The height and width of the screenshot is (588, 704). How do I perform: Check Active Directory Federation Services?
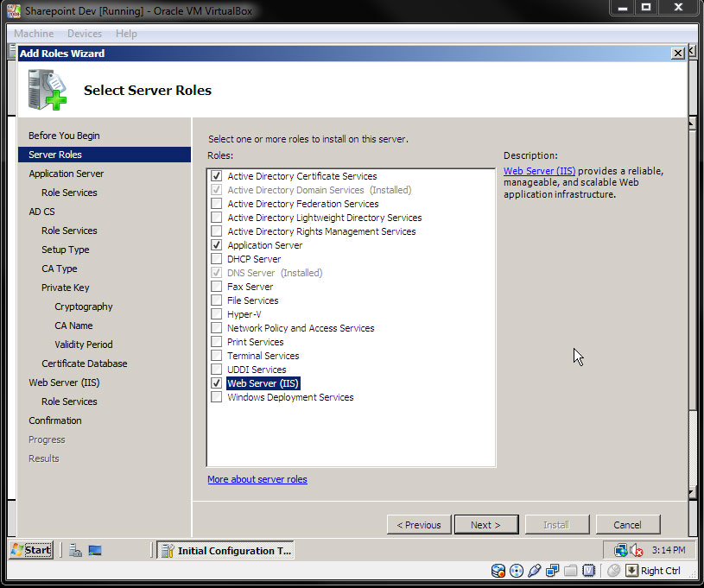[x=217, y=204]
